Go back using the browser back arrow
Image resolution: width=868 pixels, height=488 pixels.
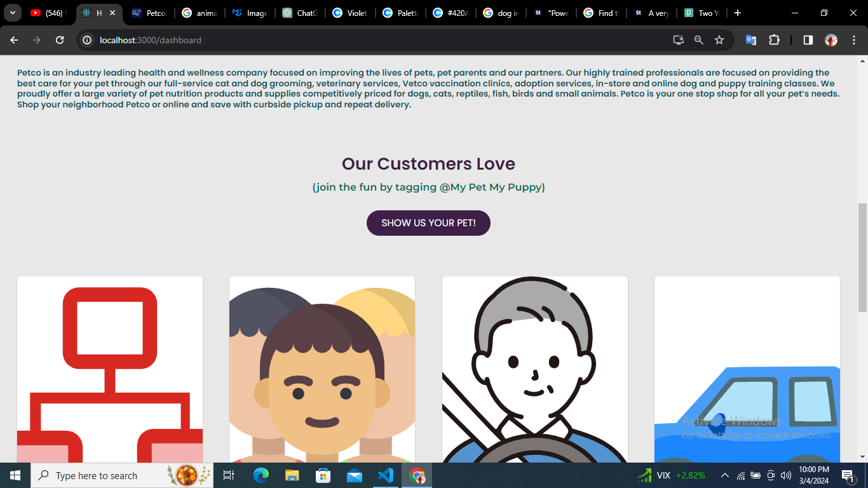[x=14, y=40]
